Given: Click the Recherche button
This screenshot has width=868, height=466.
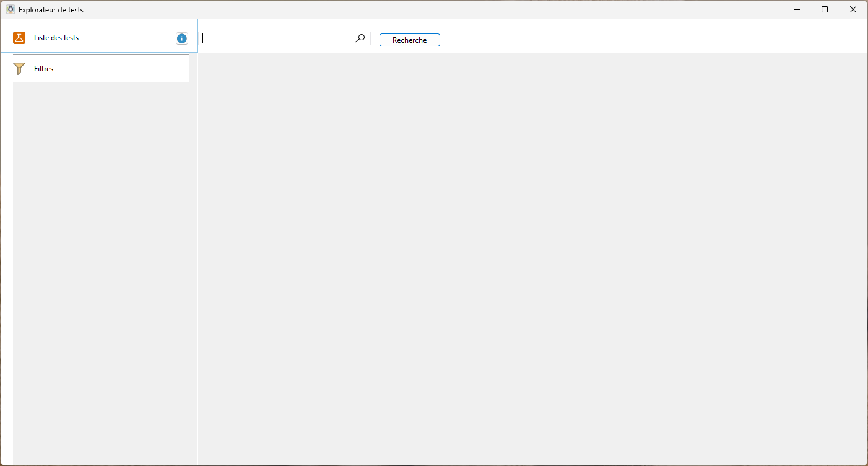Looking at the screenshot, I should point(409,40).
